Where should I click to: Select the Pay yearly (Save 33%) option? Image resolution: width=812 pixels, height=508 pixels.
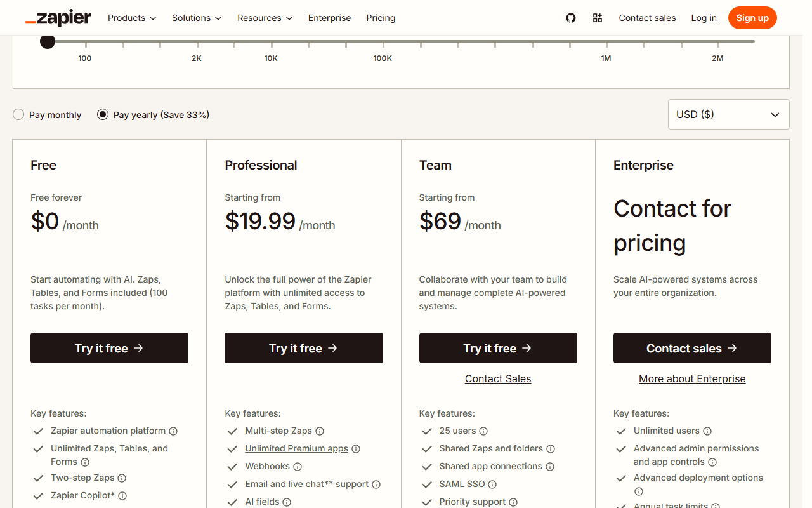pyautogui.click(x=103, y=115)
